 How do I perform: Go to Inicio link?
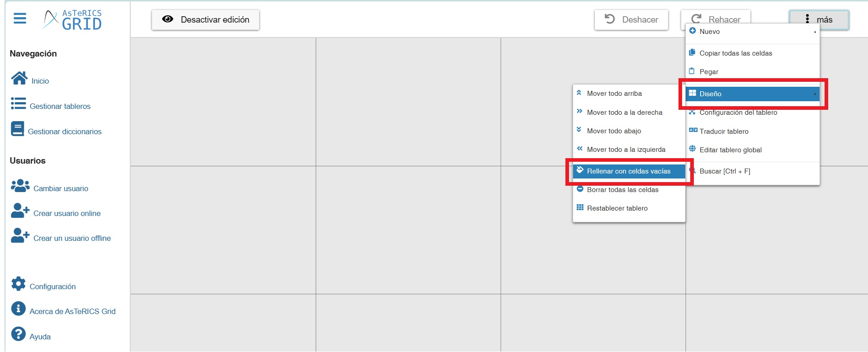[x=40, y=81]
